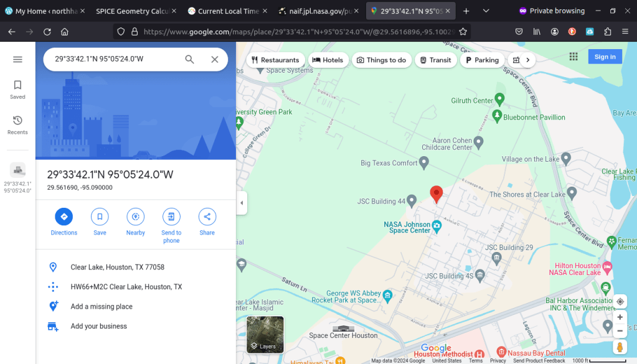Image resolution: width=637 pixels, height=364 pixels.
Task: Filter map by Restaurants
Action: pyautogui.click(x=275, y=60)
